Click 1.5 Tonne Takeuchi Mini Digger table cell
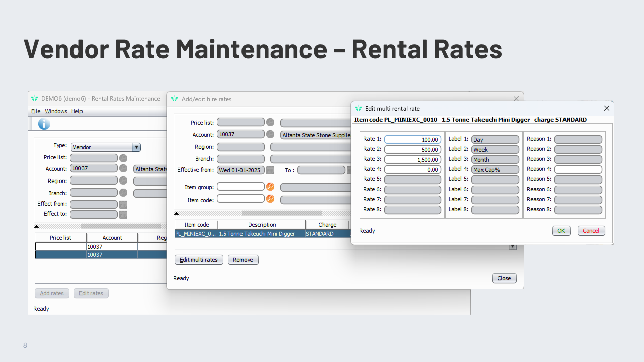Screen dimensions: 644x362 pyautogui.click(x=262, y=234)
